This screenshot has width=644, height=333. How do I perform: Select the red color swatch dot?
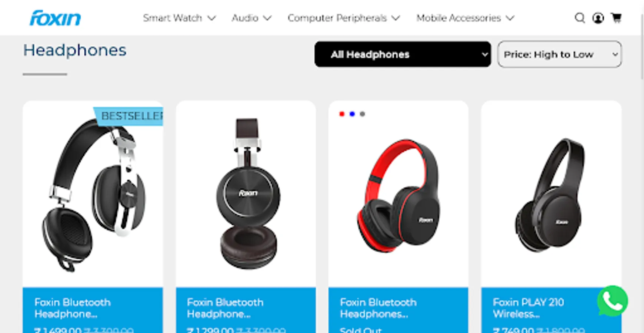pos(342,114)
